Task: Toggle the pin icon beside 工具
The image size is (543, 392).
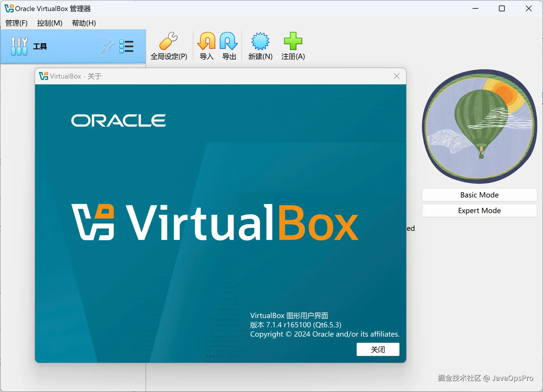Action: (x=108, y=46)
